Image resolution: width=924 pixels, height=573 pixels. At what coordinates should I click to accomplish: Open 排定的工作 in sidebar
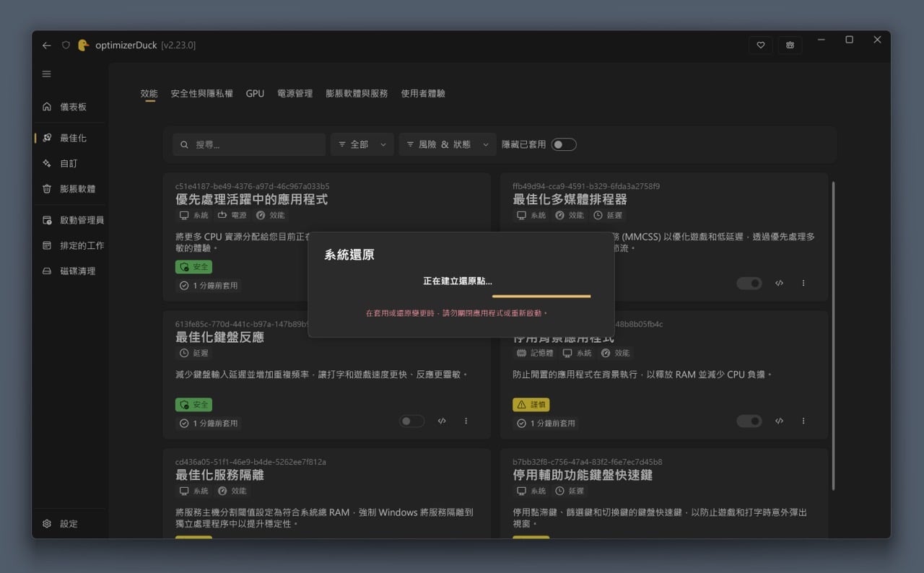coord(71,246)
